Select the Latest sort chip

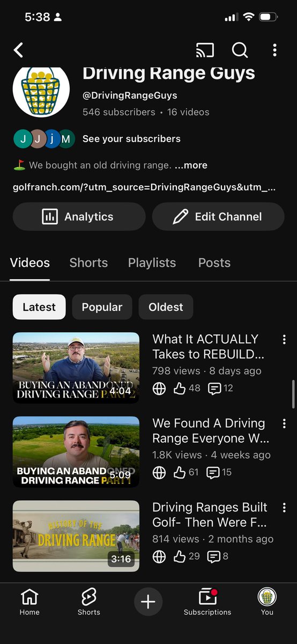pyautogui.click(x=39, y=307)
